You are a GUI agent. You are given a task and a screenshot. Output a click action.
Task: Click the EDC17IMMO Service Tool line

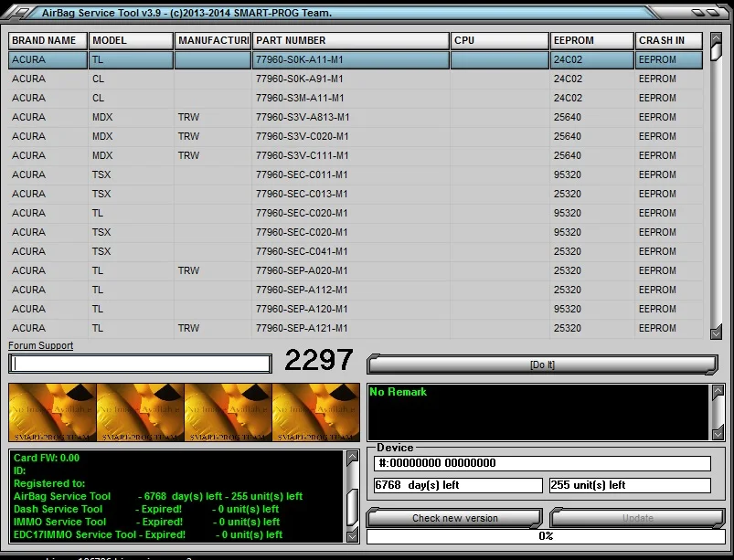(148, 534)
